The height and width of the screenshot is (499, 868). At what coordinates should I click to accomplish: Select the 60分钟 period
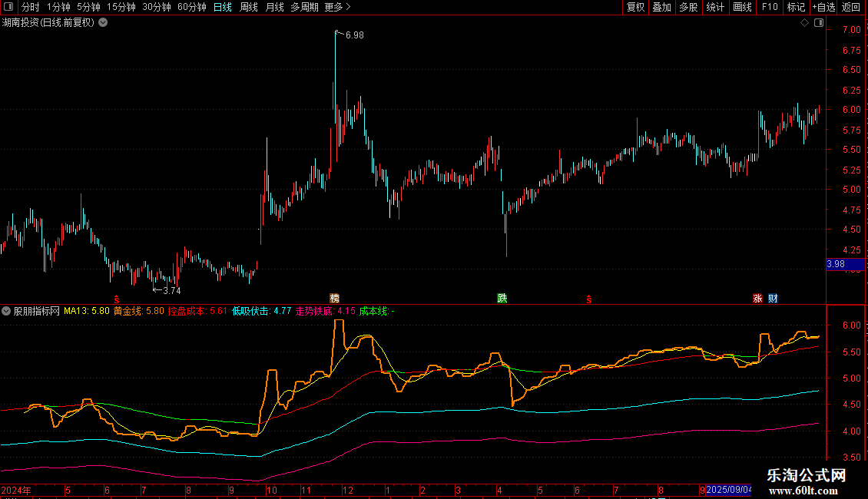191,7
